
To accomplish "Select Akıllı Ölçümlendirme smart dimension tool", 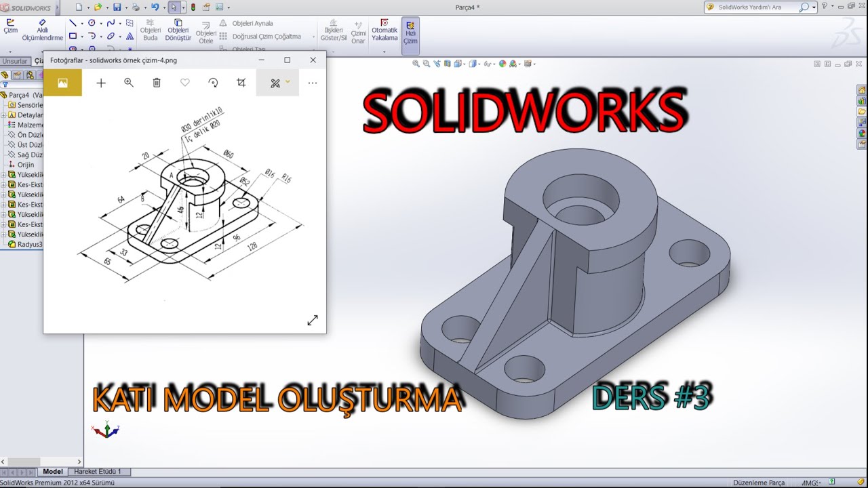I will 42,30.
